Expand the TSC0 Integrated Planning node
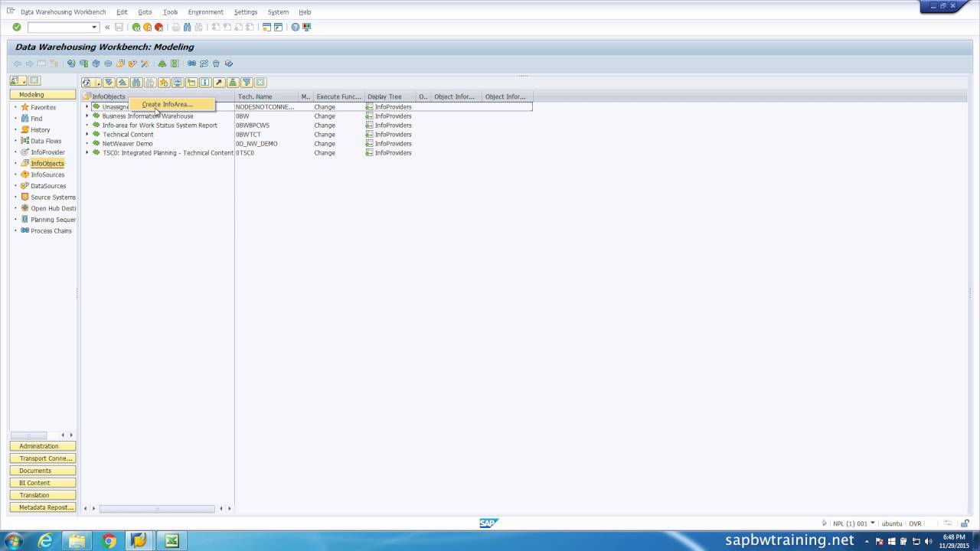This screenshot has height=551, width=980. [87, 152]
